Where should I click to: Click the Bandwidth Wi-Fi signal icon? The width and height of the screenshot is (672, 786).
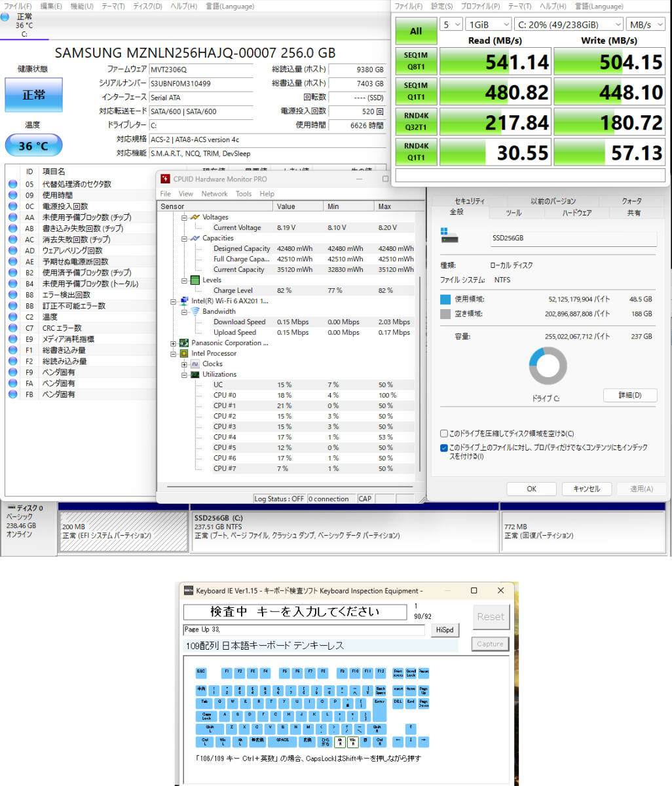[195, 312]
